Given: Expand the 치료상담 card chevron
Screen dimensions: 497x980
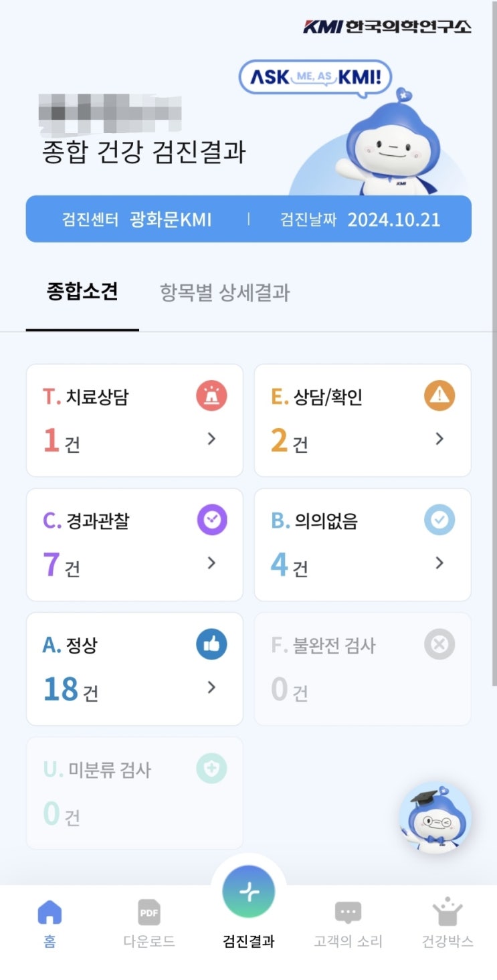Looking at the screenshot, I should 211,439.
